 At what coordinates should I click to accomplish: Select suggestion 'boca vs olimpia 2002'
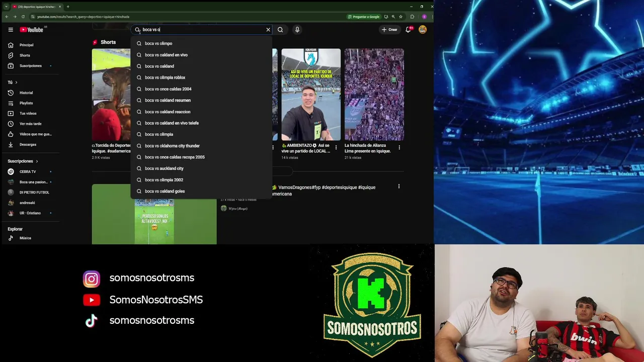tap(201, 180)
